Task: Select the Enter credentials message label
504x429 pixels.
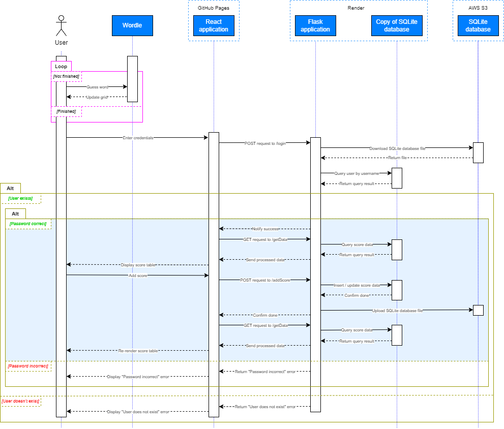Action: pos(138,138)
